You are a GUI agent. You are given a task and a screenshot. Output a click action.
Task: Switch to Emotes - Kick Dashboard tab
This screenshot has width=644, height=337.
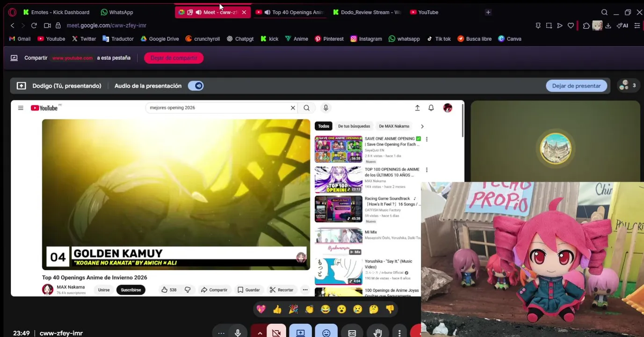point(56,12)
